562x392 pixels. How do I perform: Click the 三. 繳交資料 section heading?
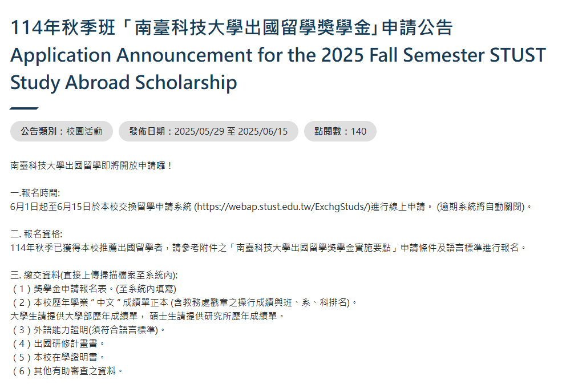coord(94,275)
